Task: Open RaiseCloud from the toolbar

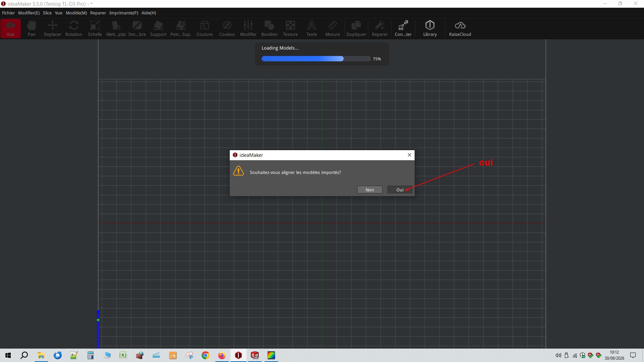Action: click(460, 28)
